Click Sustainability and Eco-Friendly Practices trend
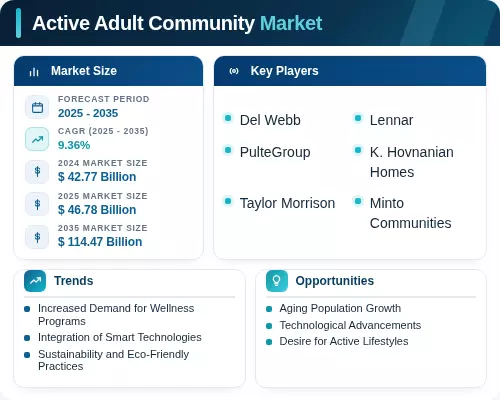Image resolution: width=500 pixels, height=400 pixels. tap(113, 360)
